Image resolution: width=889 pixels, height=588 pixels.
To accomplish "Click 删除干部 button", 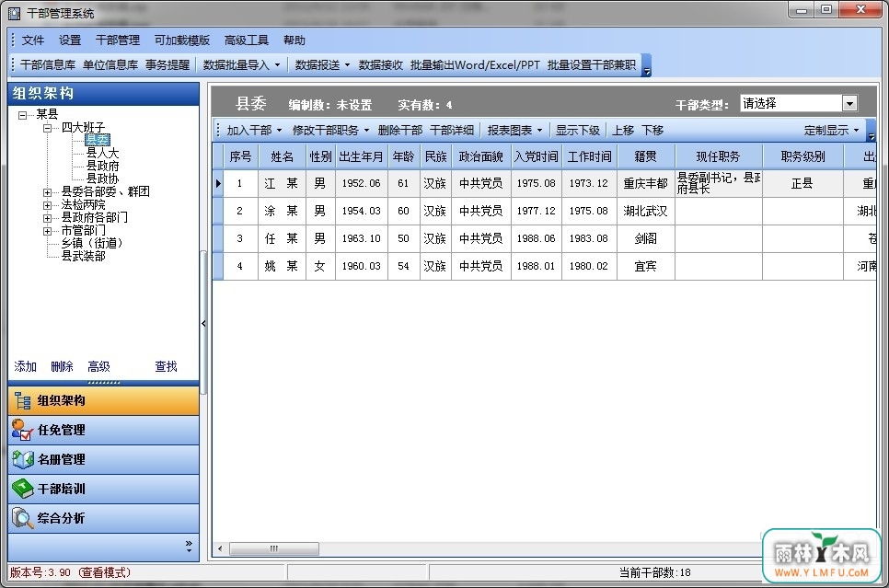I will click(x=400, y=131).
